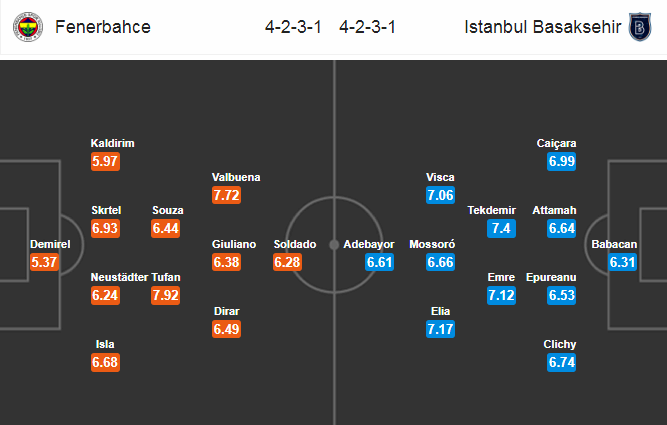
Task: Click Elia's 7.17 rating badge
Action: (440, 329)
